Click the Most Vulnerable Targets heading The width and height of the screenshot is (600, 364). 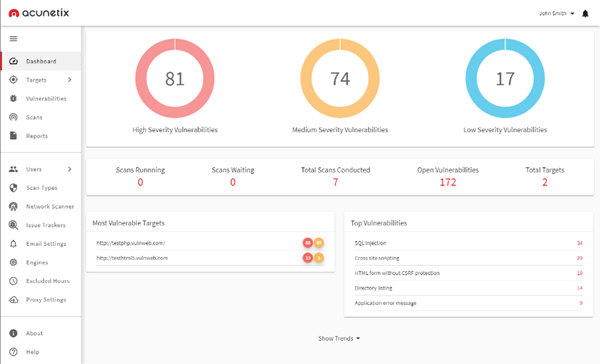129,223
